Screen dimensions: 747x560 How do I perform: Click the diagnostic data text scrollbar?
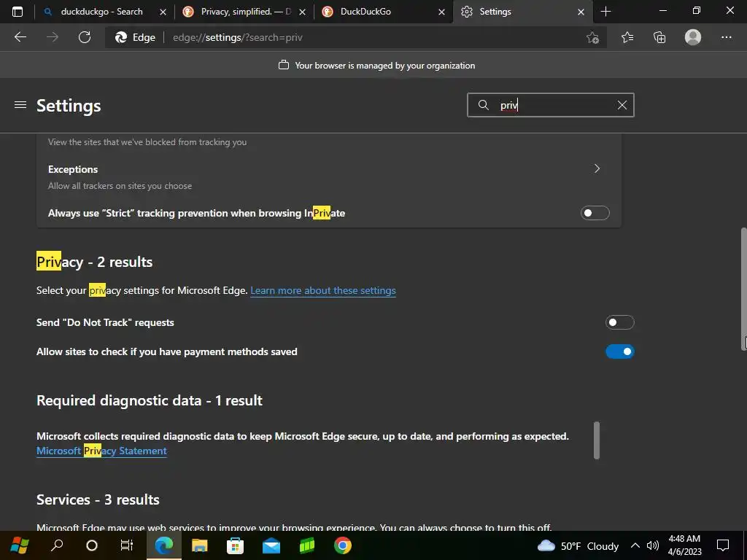596,440
